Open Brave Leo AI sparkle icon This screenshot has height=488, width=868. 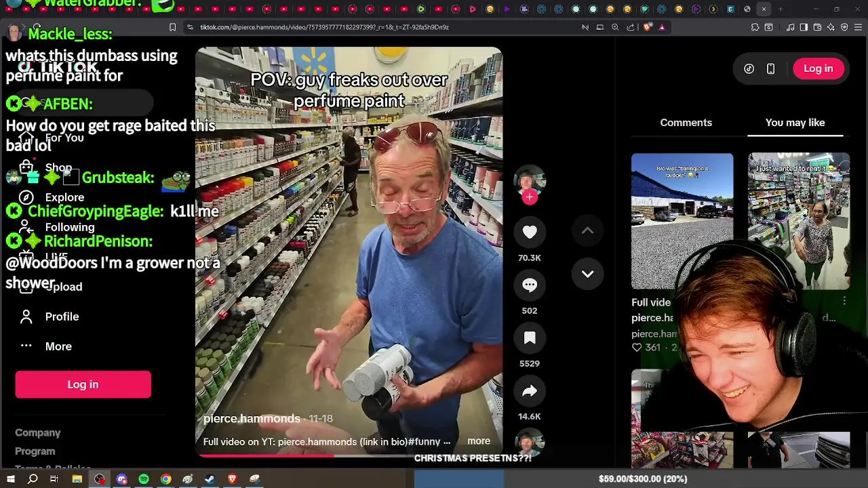point(831,27)
